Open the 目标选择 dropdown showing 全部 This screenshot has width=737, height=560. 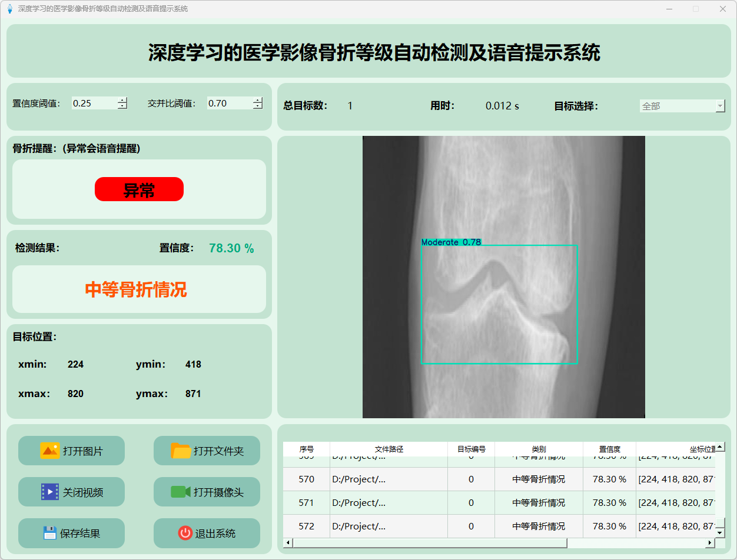[682, 106]
